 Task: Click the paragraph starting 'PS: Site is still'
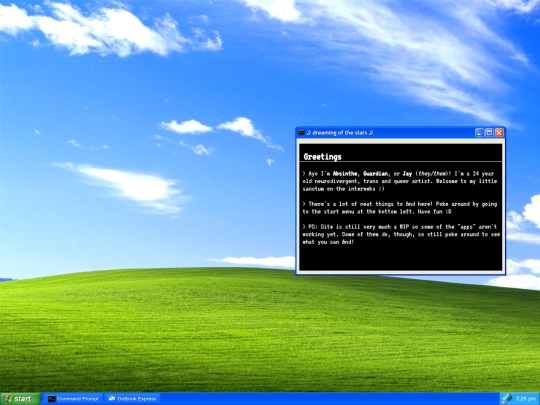tap(401, 234)
